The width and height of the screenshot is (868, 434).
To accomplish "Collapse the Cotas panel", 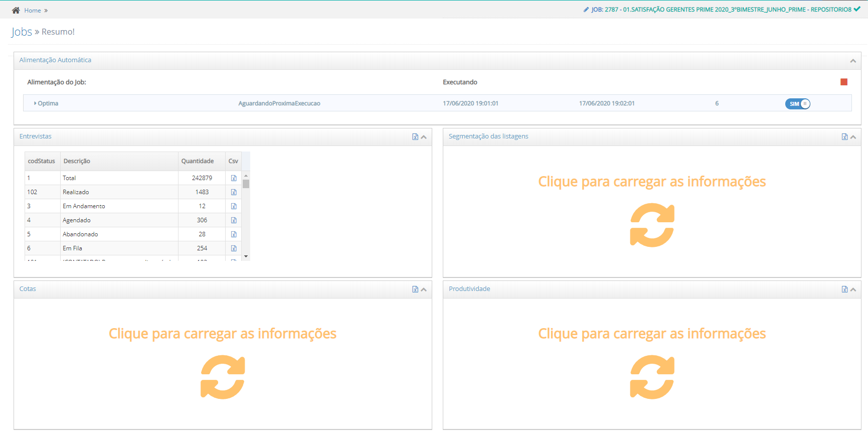I will [x=424, y=290].
